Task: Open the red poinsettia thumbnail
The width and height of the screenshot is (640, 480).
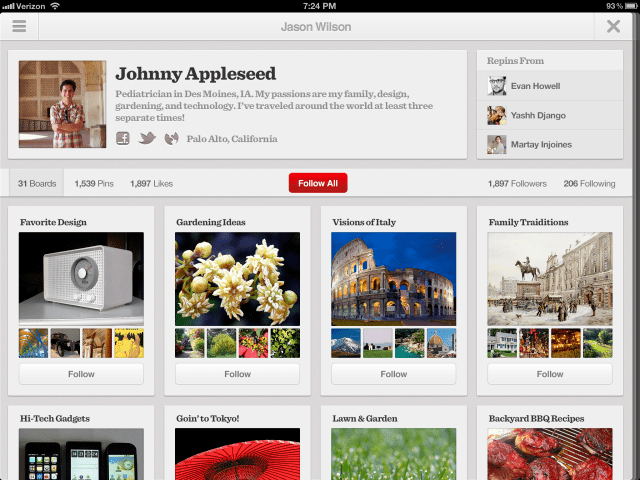Action: 253,343
